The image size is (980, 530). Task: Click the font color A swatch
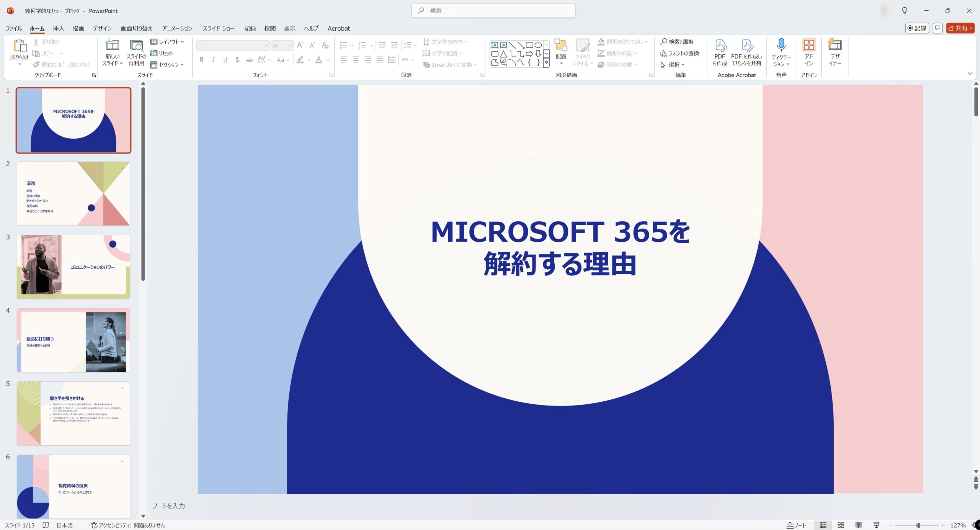click(318, 60)
